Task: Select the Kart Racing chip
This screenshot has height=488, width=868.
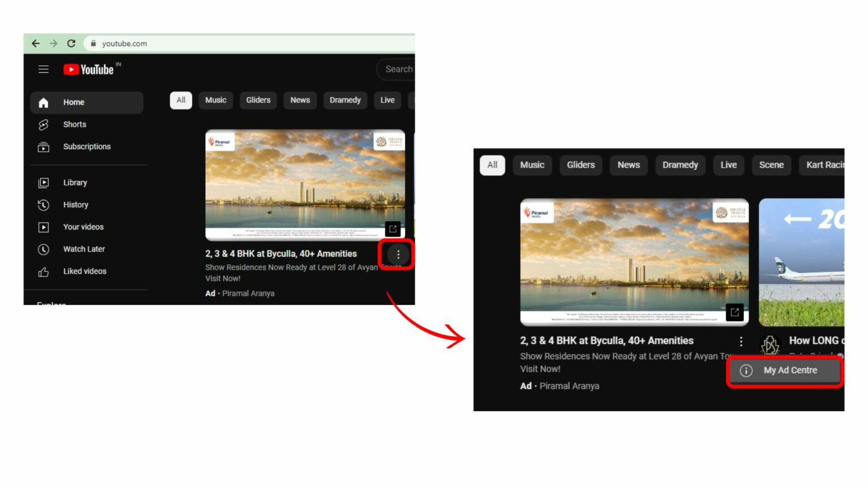Action: [x=828, y=165]
